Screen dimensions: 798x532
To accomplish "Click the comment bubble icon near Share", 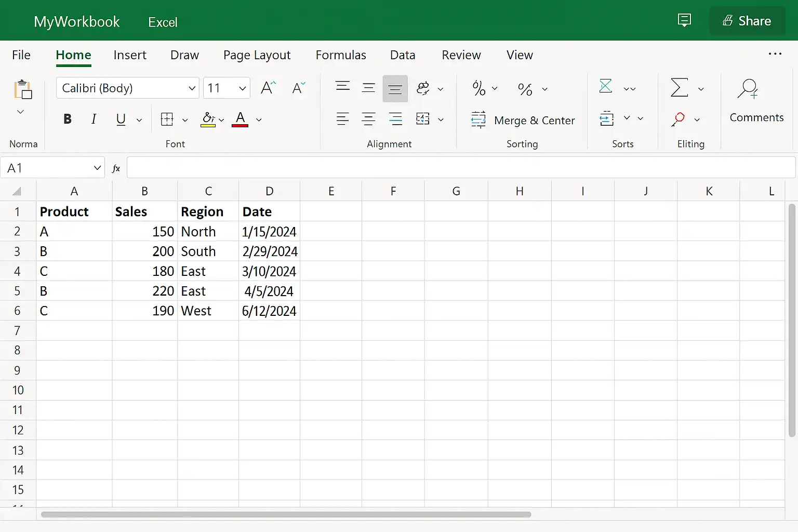I will pos(685,20).
